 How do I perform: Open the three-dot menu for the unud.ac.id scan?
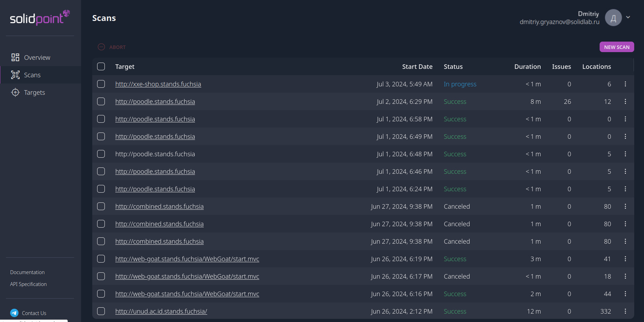tap(625, 311)
